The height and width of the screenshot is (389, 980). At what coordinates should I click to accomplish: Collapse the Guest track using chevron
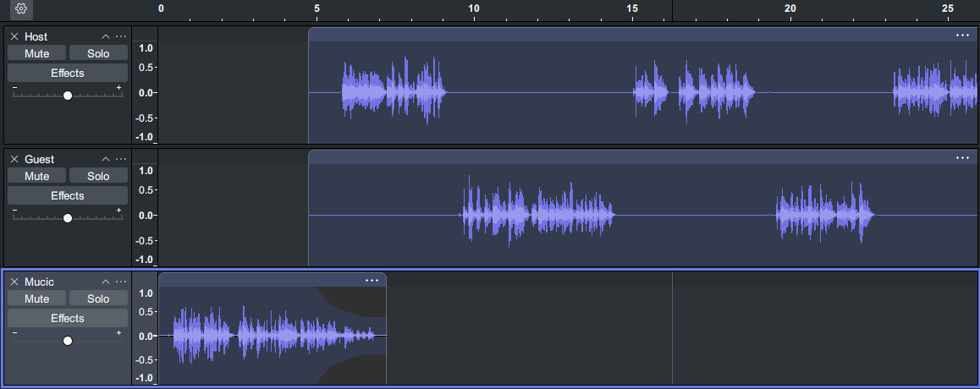pos(106,159)
